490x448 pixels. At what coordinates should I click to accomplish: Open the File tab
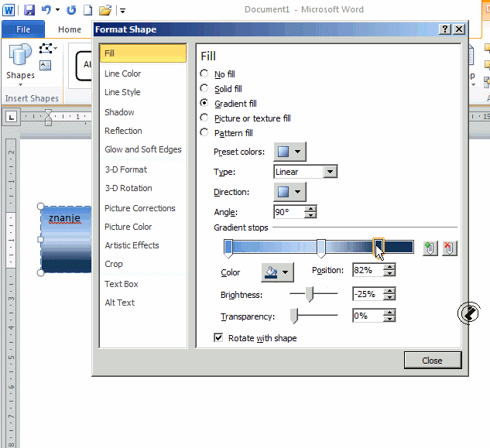pos(23,29)
